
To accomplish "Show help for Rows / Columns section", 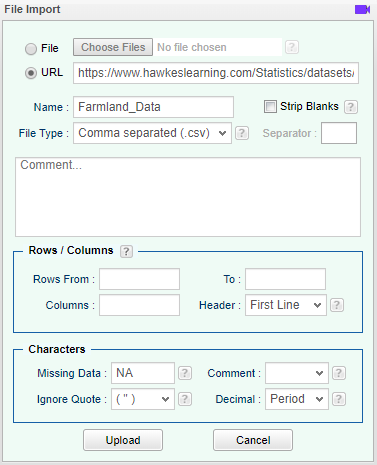I will (x=126, y=251).
